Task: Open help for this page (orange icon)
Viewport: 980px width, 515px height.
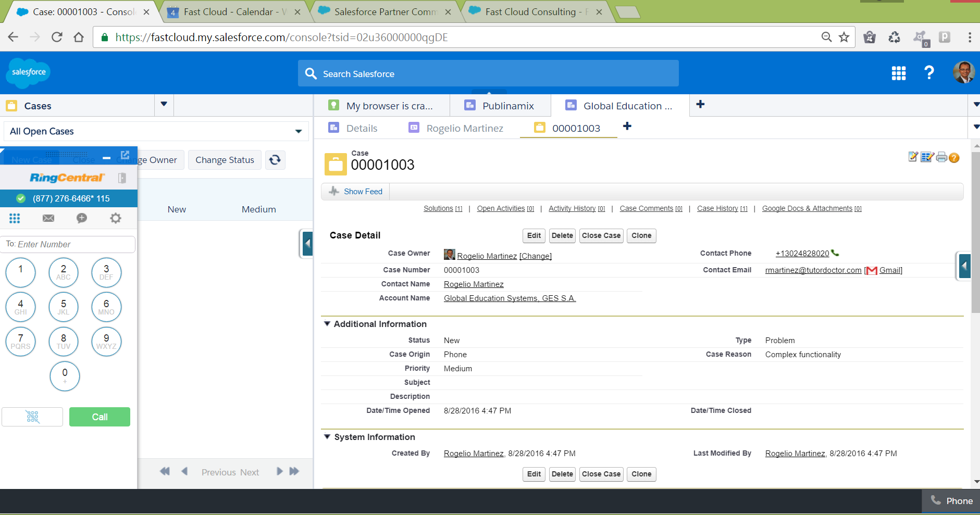Action: point(954,158)
